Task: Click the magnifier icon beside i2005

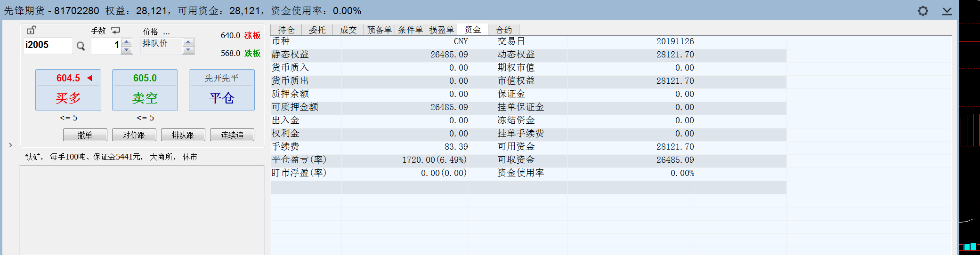Action: tap(81, 46)
